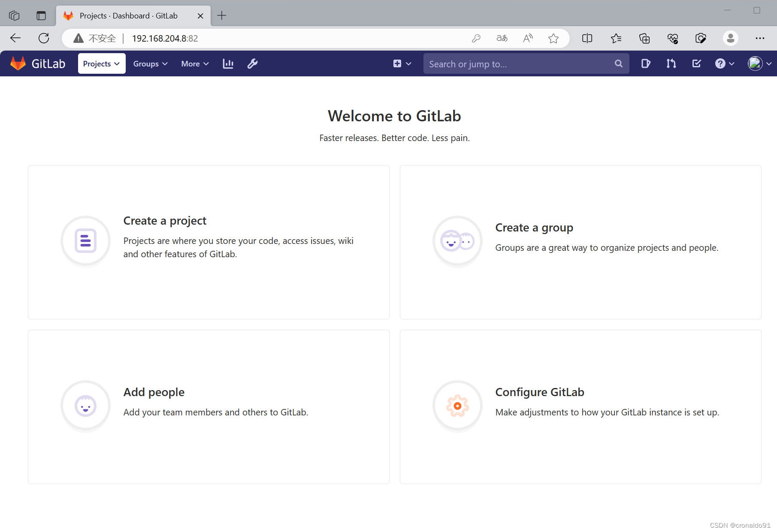Click the Make adjustments description text
This screenshot has height=532, width=777.
(x=607, y=412)
